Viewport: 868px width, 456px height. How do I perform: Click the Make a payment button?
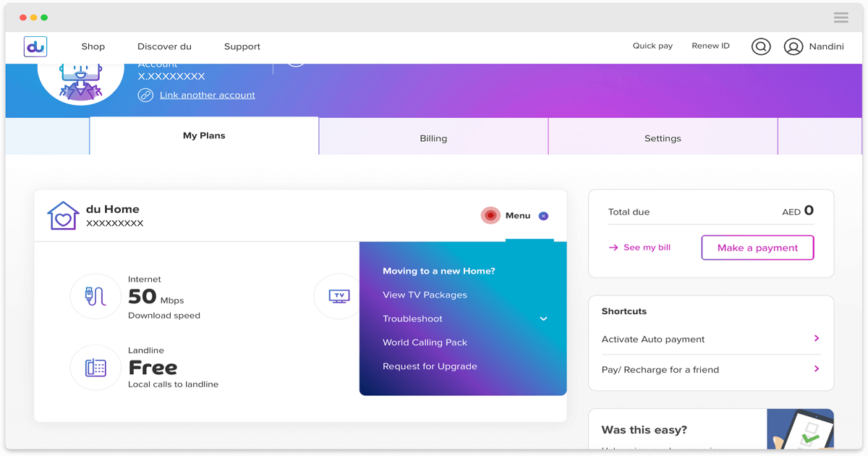tap(757, 248)
